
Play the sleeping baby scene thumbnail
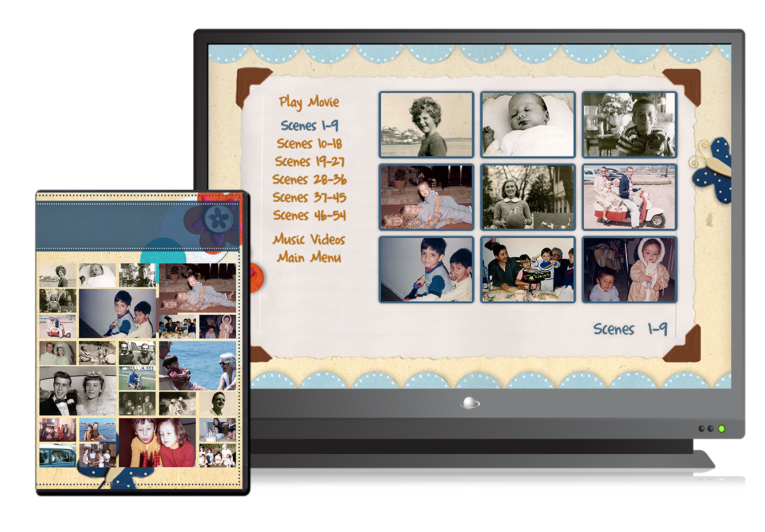528,125
